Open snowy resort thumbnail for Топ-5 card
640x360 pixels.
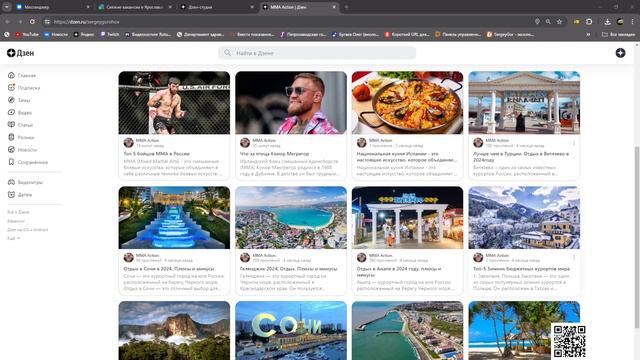click(524, 218)
